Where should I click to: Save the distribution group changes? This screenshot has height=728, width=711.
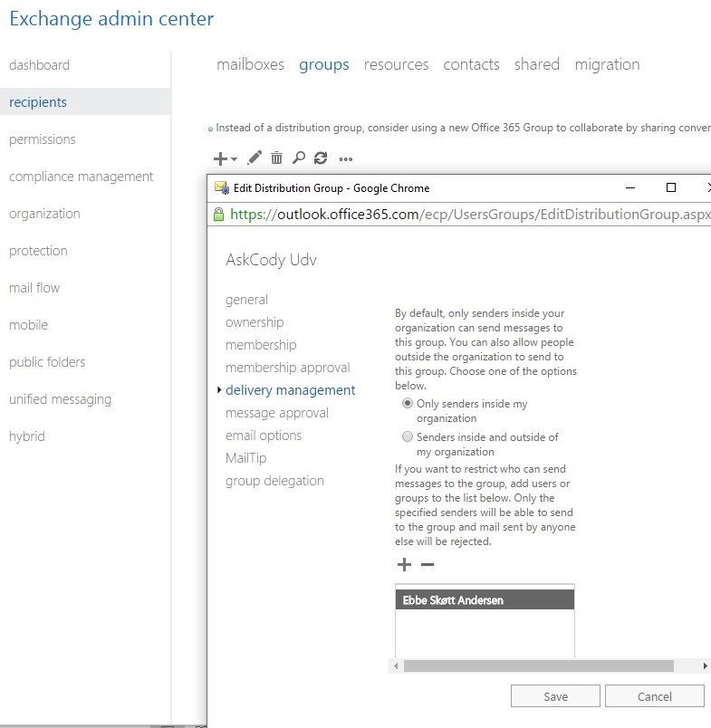[555, 696]
